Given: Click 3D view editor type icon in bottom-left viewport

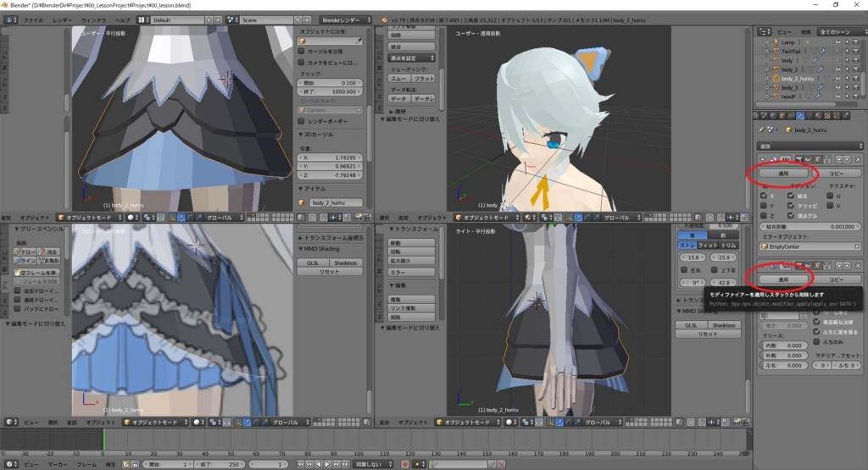Looking at the screenshot, I should [10, 423].
